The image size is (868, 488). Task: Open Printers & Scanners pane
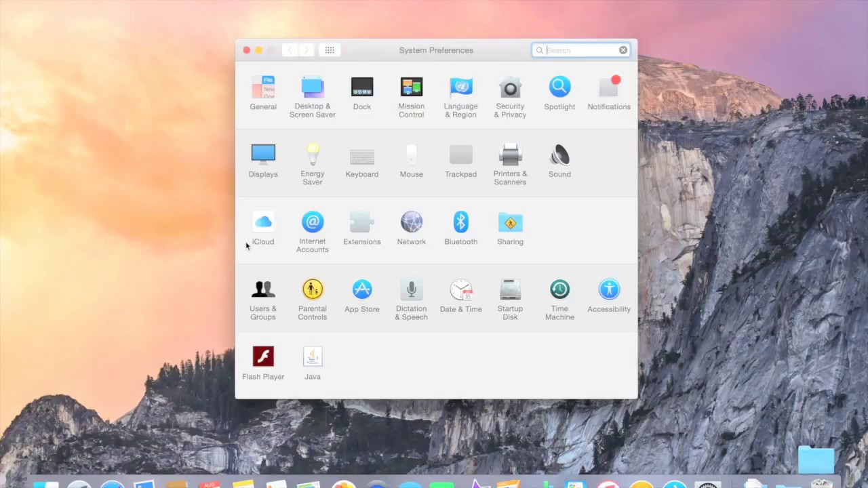click(x=510, y=164)
